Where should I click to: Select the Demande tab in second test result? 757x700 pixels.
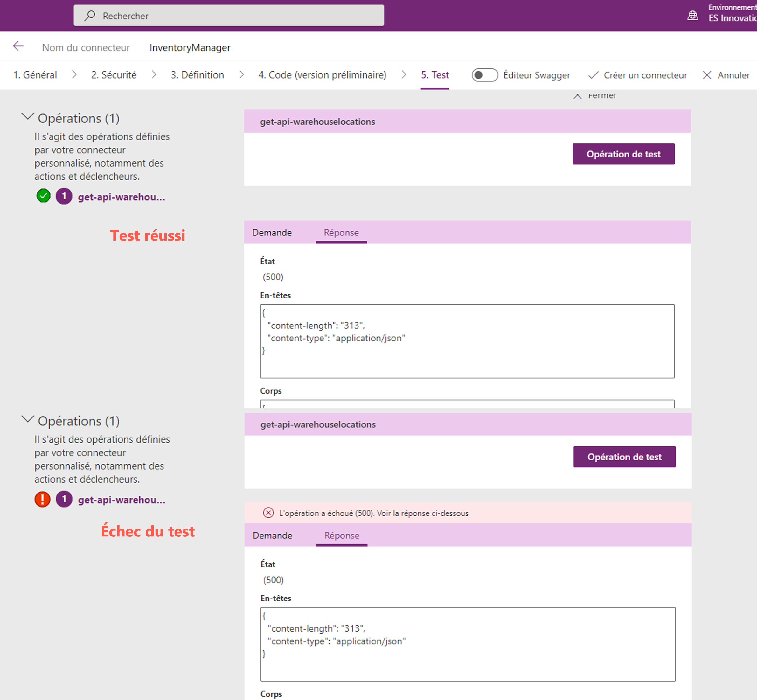tap(273, 536)
